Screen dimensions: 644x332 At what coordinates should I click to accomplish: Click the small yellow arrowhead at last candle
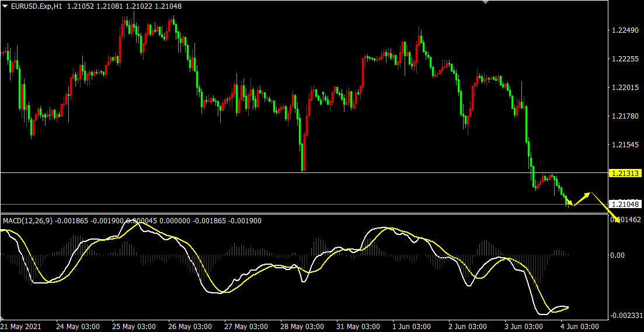point(569,202)
